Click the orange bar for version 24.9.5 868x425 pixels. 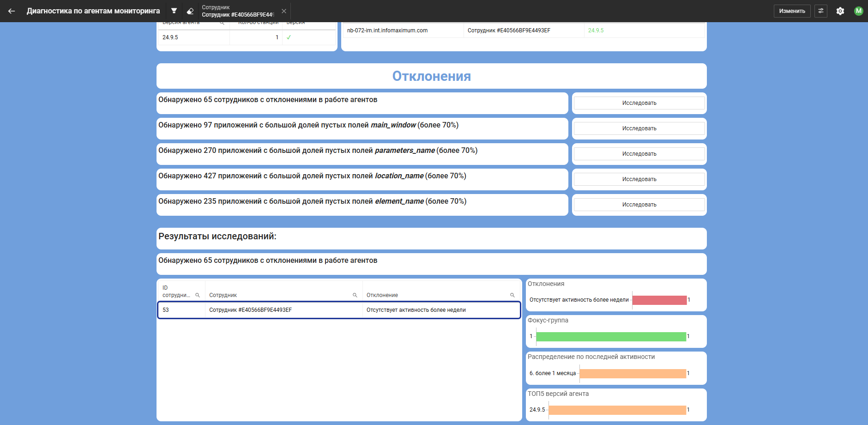(617, 410)
